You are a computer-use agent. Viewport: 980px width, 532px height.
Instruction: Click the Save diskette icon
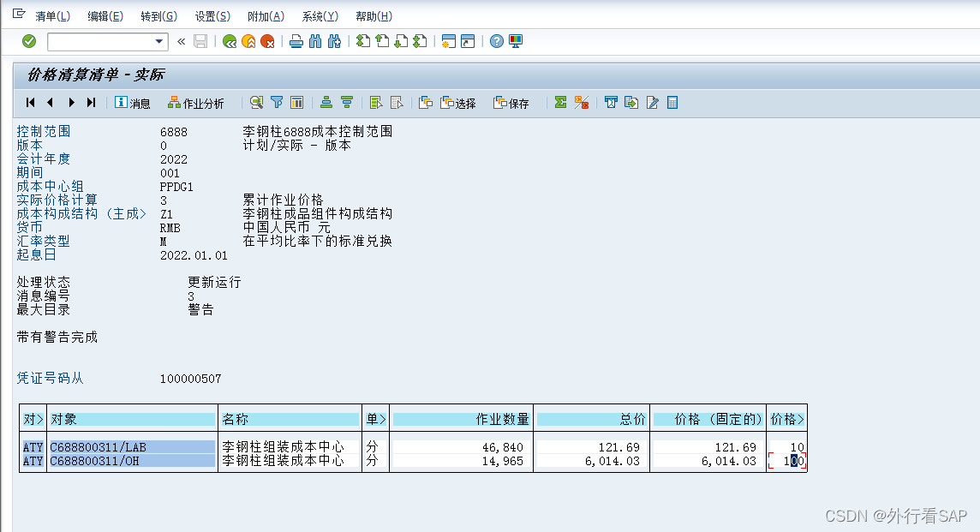click(200, 41)
